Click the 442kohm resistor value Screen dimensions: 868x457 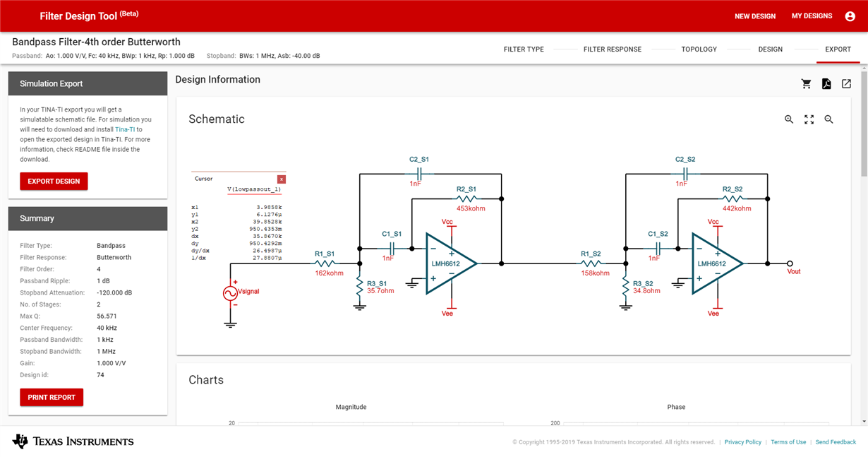click(737, 208)
